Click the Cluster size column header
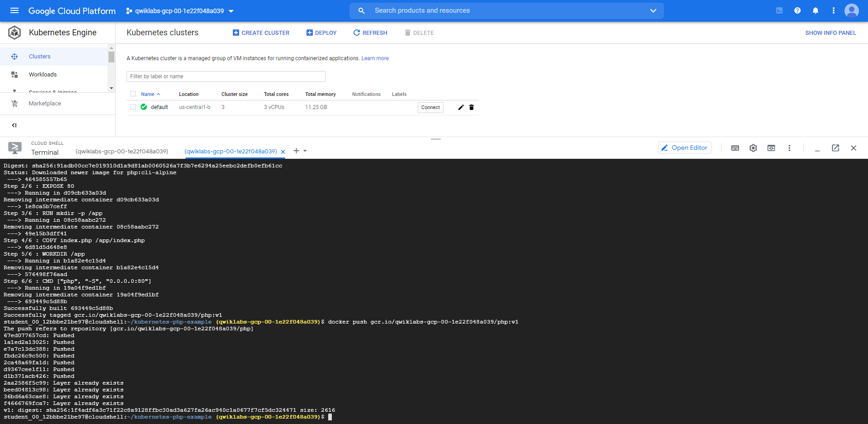The image size is (868, 424). click(235, 94)
